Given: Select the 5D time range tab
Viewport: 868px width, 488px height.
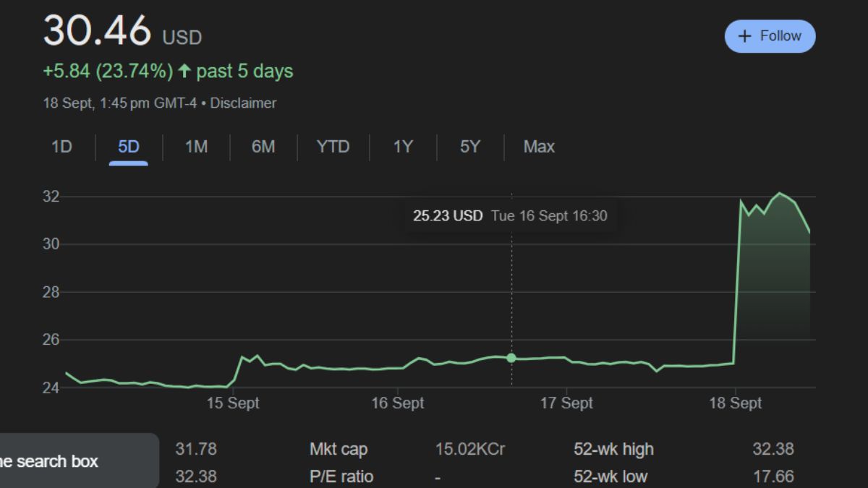Looking at the screenshot, I should tap(129, 147).
